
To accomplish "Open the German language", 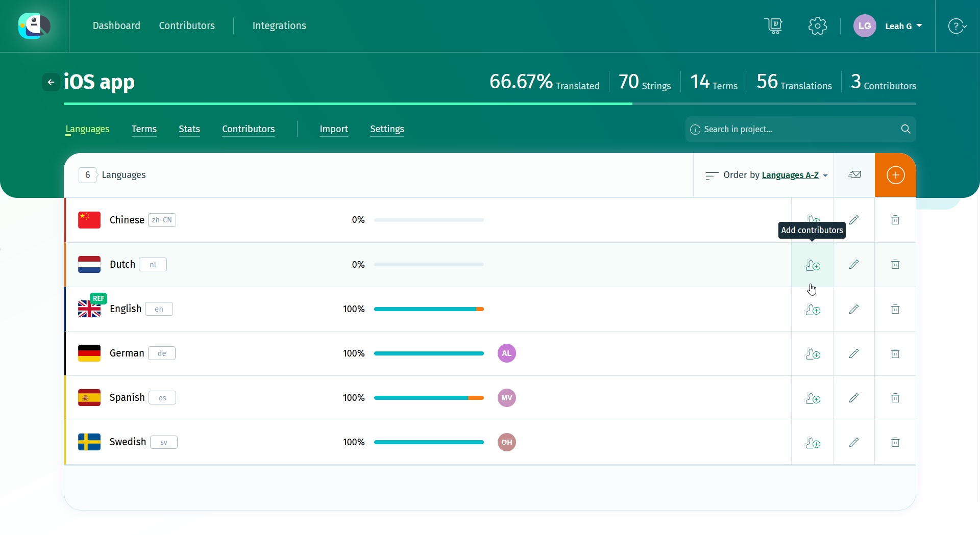I will coord(127,353).
